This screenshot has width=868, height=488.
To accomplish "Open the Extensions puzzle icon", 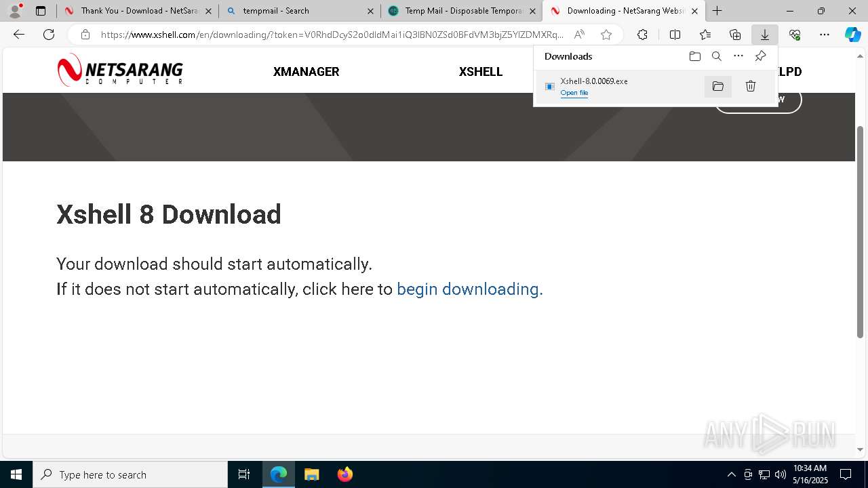I will point(642,35).
